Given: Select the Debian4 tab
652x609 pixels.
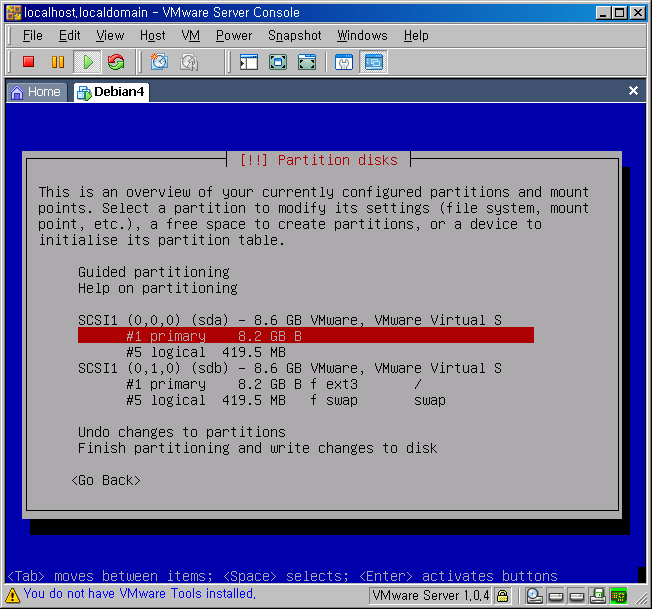Looking at the screenshot, I should (x=111, y=91).
